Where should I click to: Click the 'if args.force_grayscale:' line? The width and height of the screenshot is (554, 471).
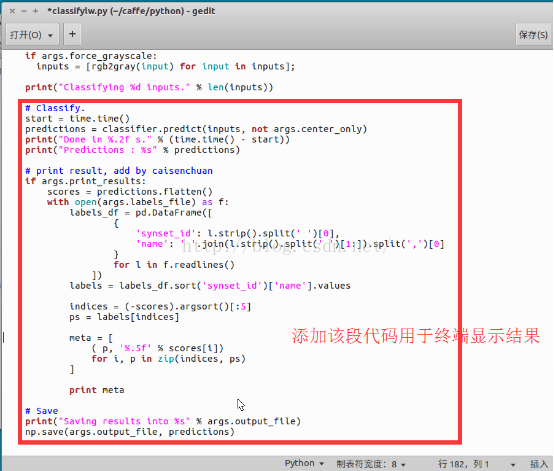91,56
